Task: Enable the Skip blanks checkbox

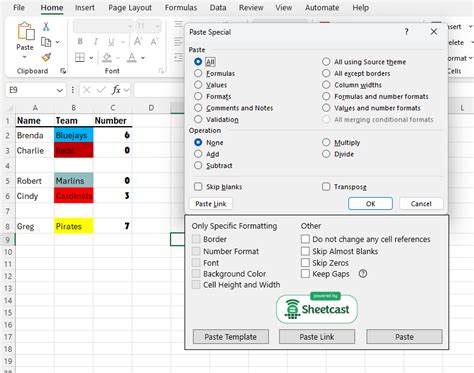Action: point(198,187)
